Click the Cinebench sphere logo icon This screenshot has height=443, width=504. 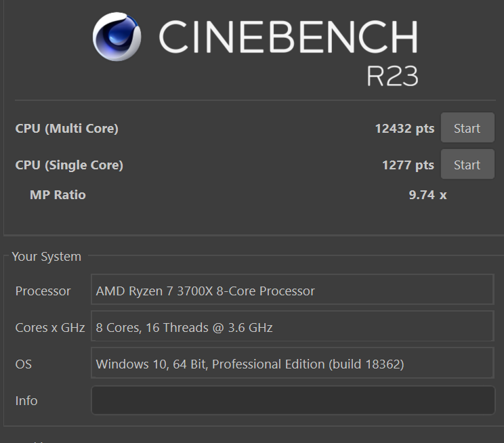pyautogui.click(x=117, y=37)
